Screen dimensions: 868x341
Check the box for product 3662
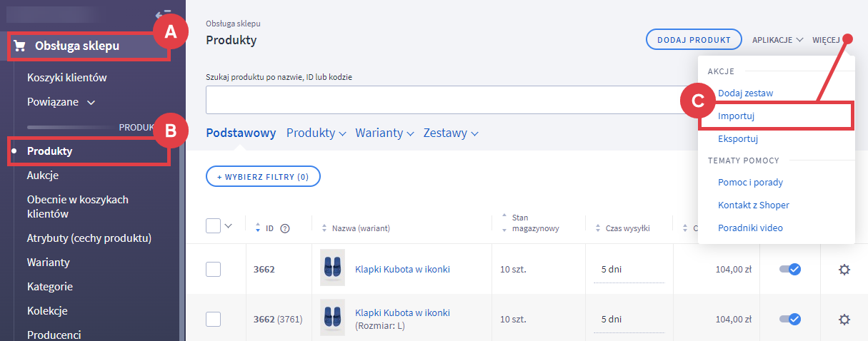[213, 270]
